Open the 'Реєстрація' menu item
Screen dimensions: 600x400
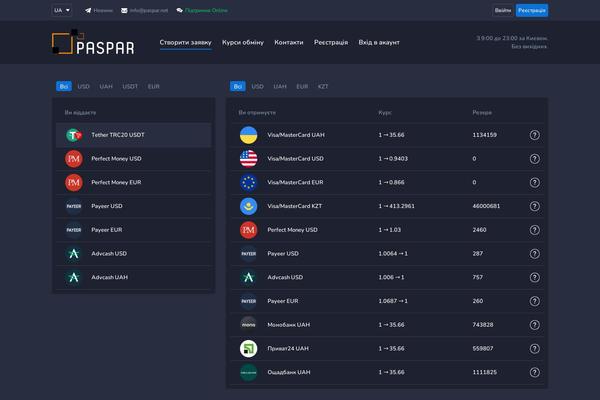[x=331, y=42]
